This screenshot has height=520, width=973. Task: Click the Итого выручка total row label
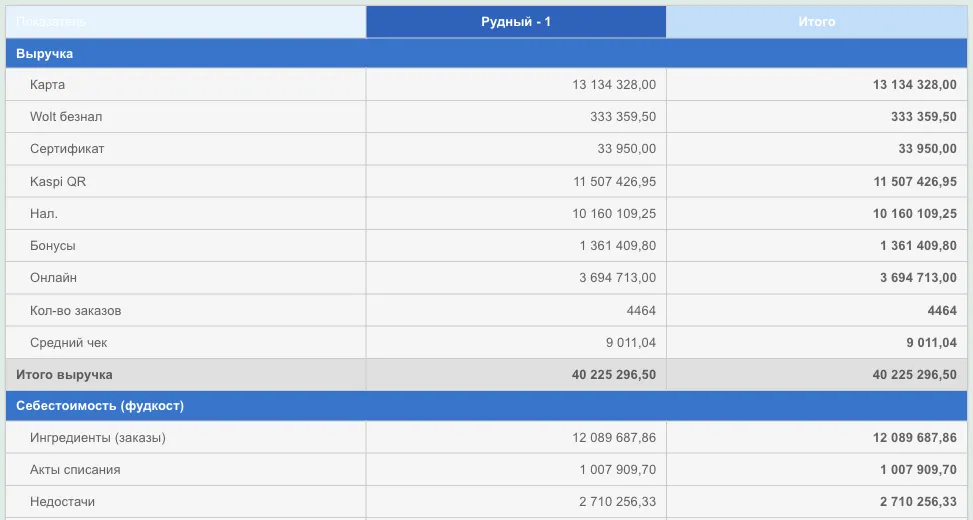click(64, 375)
